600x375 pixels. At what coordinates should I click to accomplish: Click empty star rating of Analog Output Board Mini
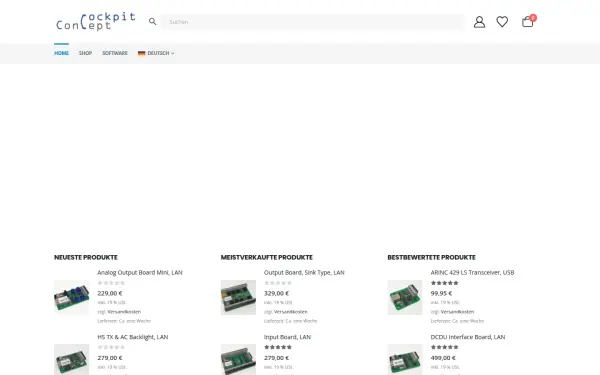pyautogui.click(x=111, y=283)
